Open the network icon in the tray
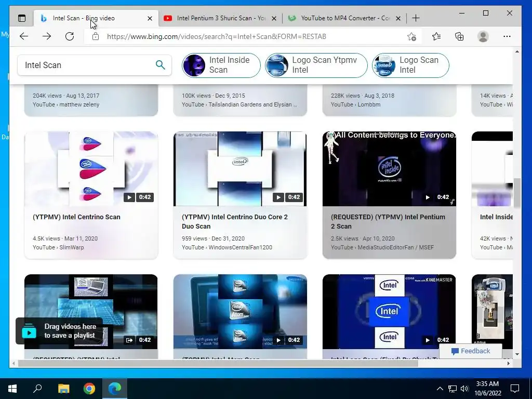This screenshot has height=399, width=532. [453, 389]
